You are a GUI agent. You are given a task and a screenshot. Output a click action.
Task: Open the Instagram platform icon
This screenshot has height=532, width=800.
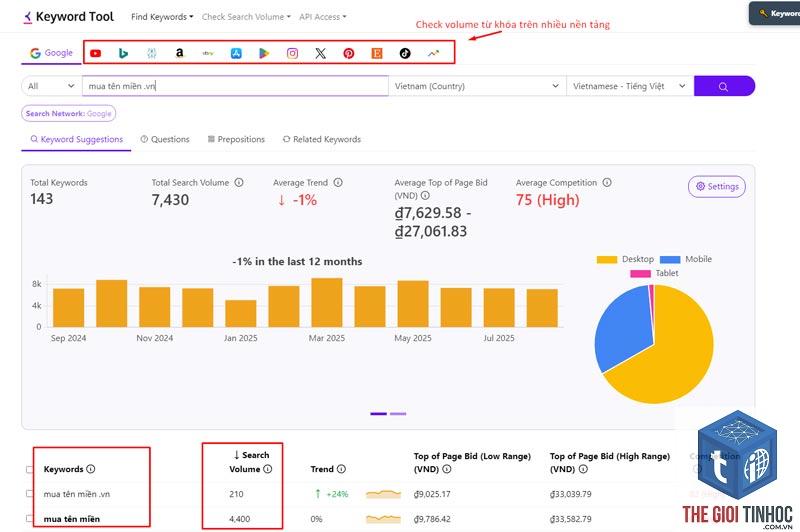tap(292, 53)
